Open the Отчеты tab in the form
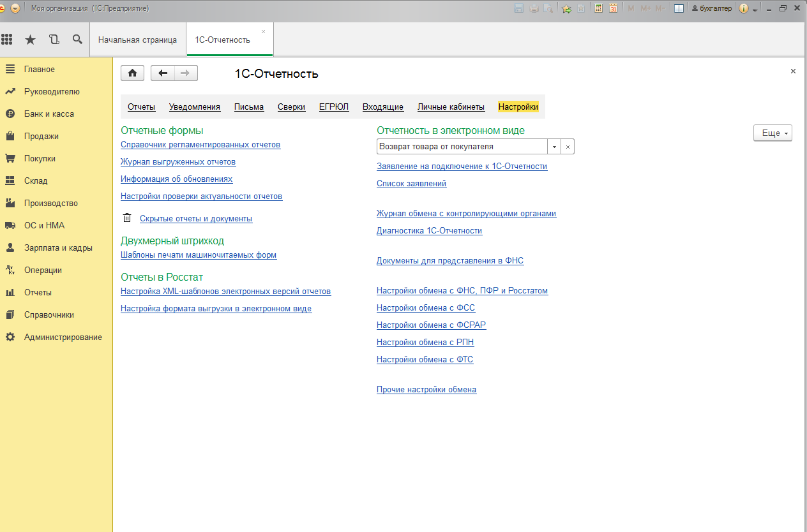The height and width of the screenshot is (532, 807). pos(141,107)
